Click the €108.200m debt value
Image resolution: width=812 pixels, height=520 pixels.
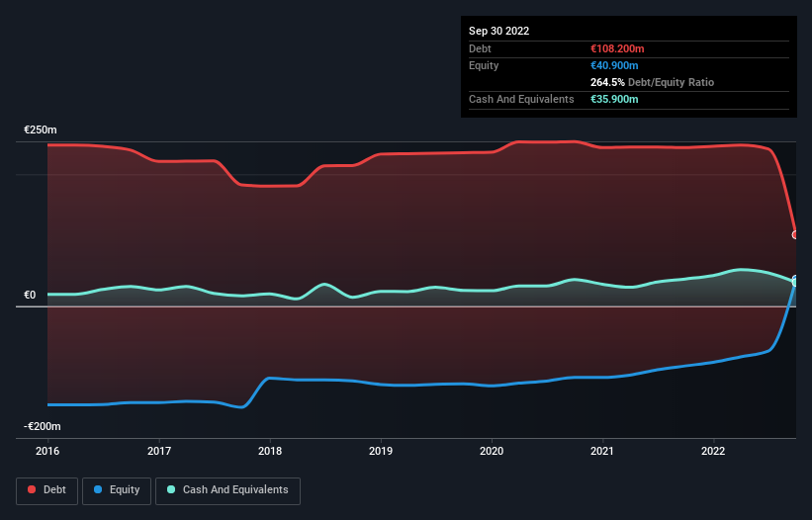click(x=617, y=48)
